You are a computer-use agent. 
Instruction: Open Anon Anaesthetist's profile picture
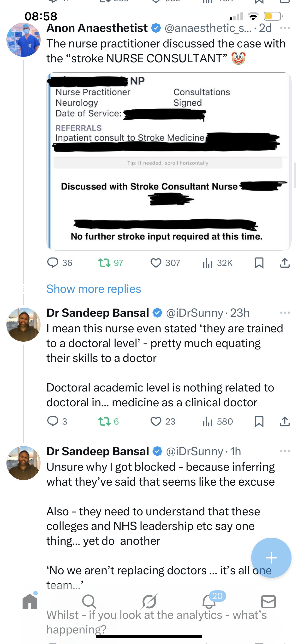coord(23,40)
